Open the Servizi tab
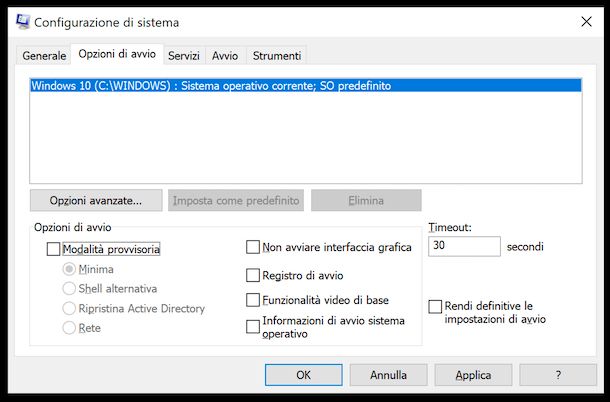The image size is (610, 402). 184,56
